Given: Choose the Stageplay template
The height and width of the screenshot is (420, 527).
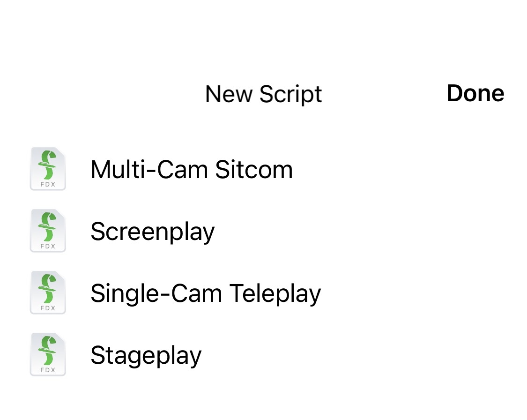Looking at the screenshot, I should click(263, 354).
